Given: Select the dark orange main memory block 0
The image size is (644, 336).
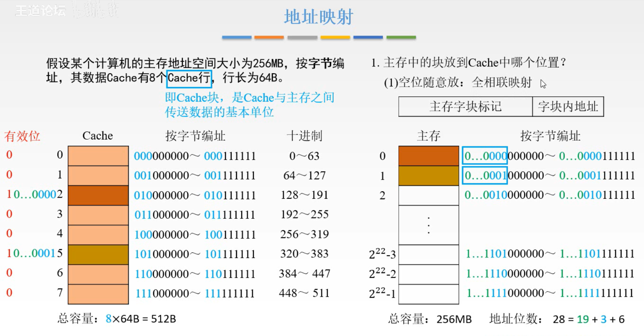Looking at the screenshot, I should [x=429, y=156].
